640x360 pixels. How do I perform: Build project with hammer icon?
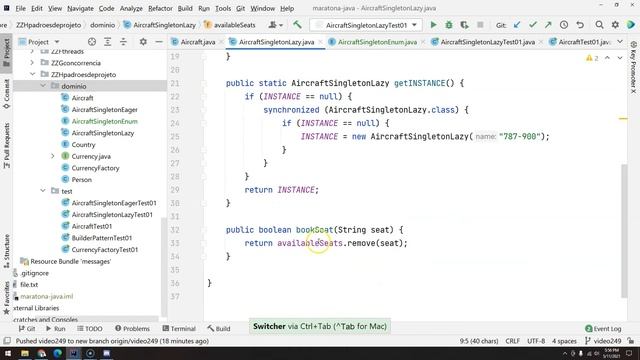click(297, 25)
